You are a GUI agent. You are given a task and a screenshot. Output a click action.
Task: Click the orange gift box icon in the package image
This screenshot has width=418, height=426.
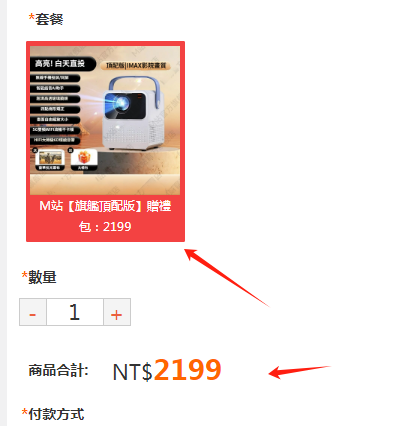click(84, 157)
